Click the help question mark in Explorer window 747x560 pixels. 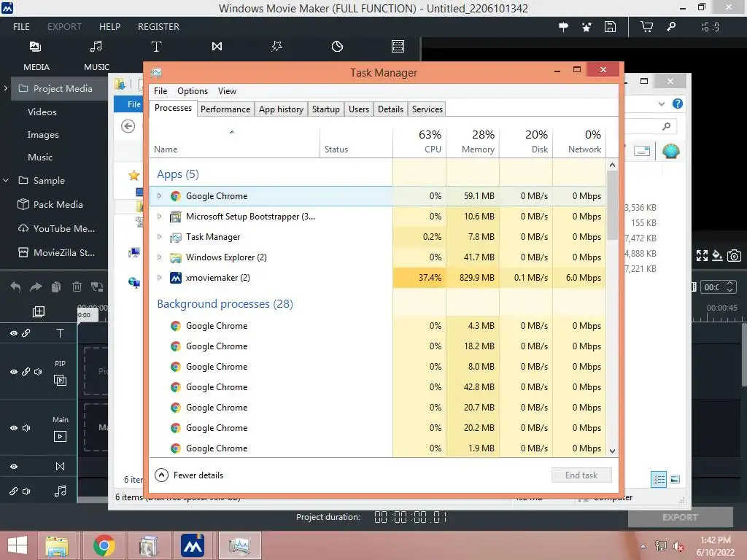[x=678, y=104]
